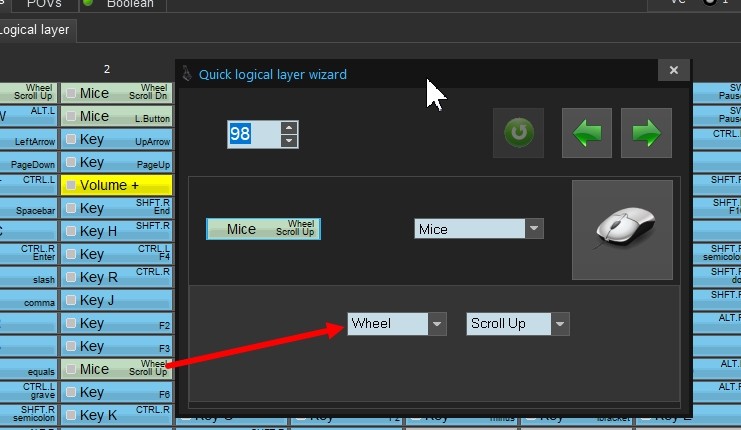The width and height of the screenshot is (741, 430).
Task: Switch to the POVs tab
Action: point(44,5)
